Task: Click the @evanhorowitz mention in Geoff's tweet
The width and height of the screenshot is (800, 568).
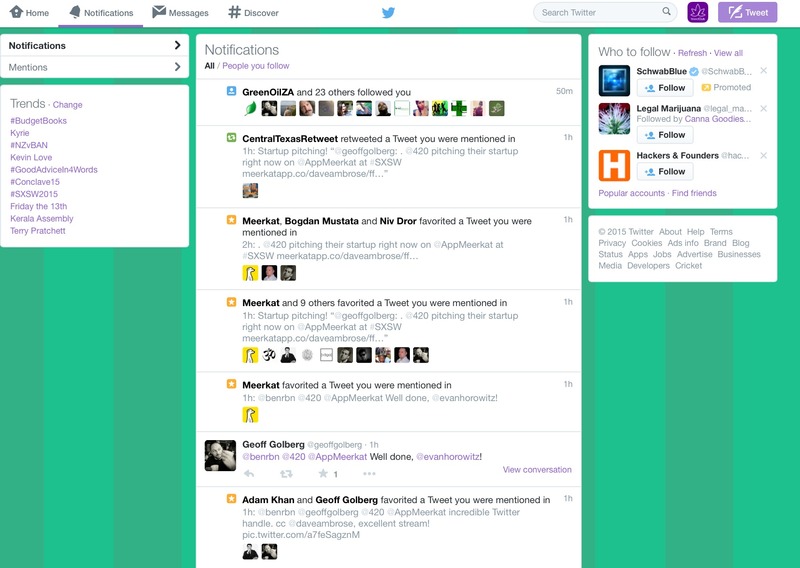Action: 447,457
